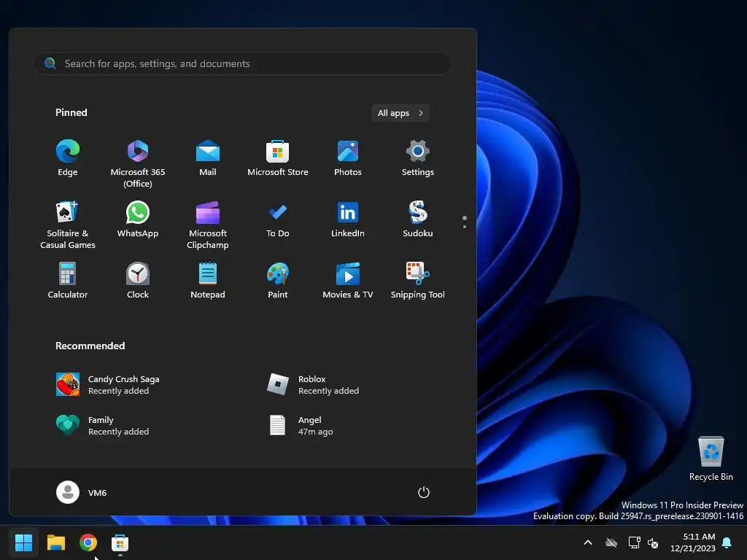Show the All apps list
This screenshot has height=560, width=747.
tap(400, 113)
